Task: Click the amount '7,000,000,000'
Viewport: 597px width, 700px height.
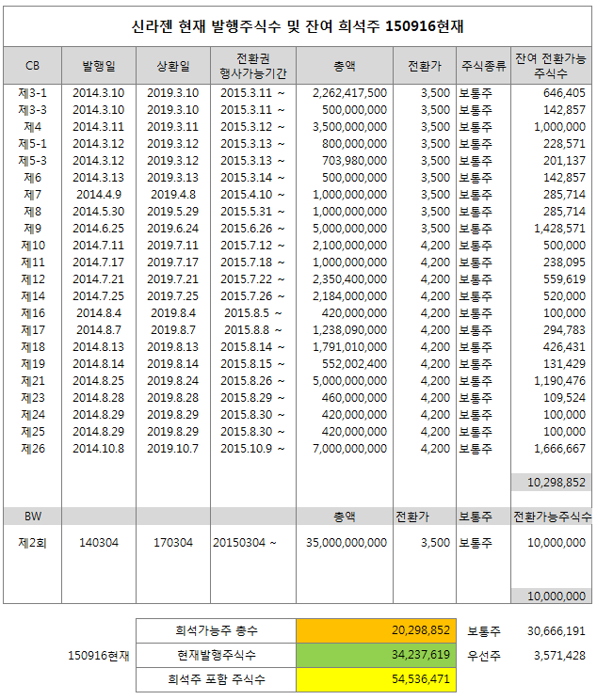Action: click(349, 449)
